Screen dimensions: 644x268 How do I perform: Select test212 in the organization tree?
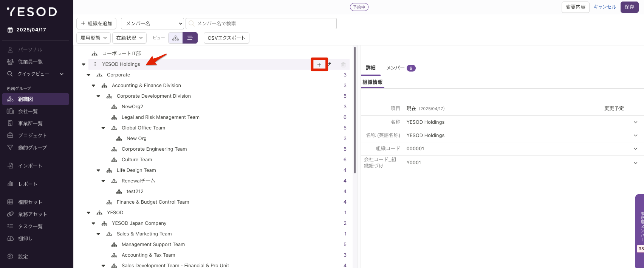(x=135, y=192)
